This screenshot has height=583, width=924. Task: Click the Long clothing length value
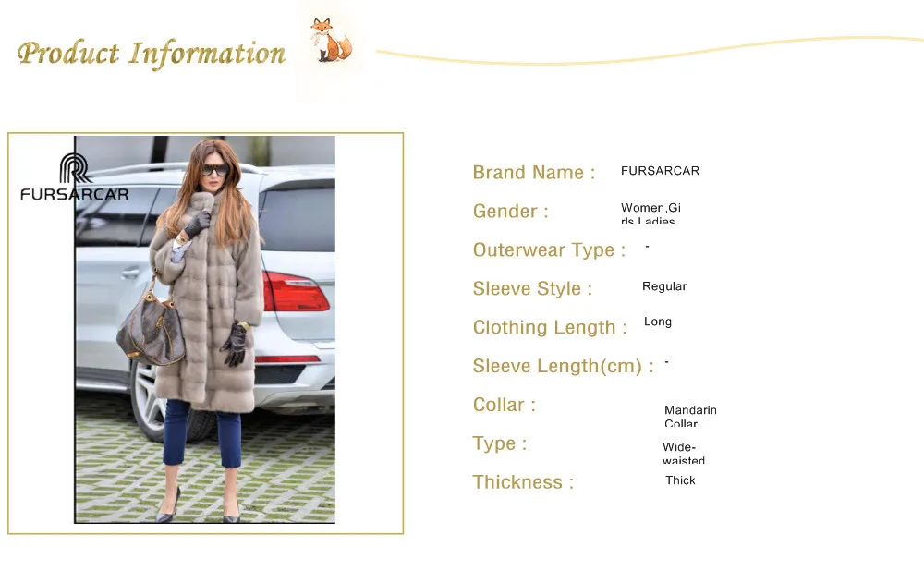(x=658, y=322)
